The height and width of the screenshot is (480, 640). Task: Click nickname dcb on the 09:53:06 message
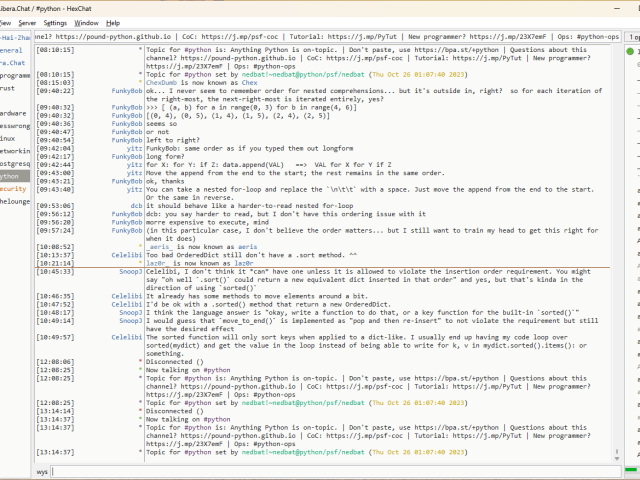136,205
